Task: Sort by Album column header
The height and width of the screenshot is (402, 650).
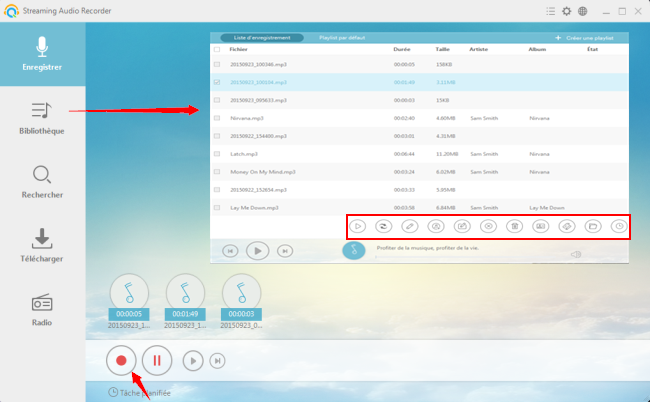Action: [537, 49]
